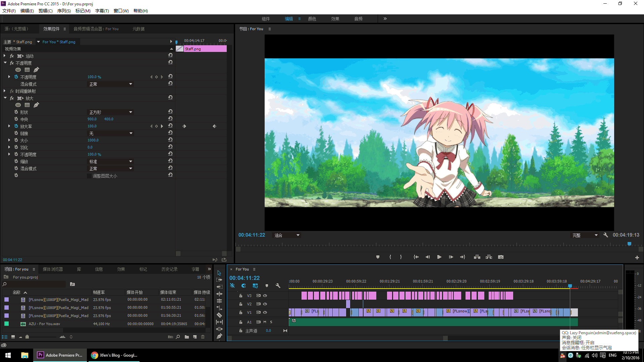Viewport: 644px width, 362px height.
Task: Reset the 中央 parameter
Action: tap(170, 119)
